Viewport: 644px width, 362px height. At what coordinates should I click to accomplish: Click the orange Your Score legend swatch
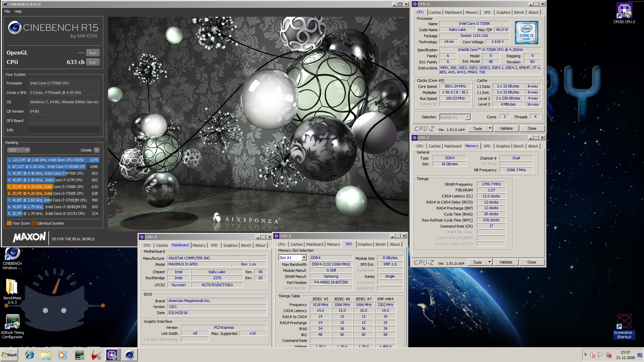coord(9,223)
